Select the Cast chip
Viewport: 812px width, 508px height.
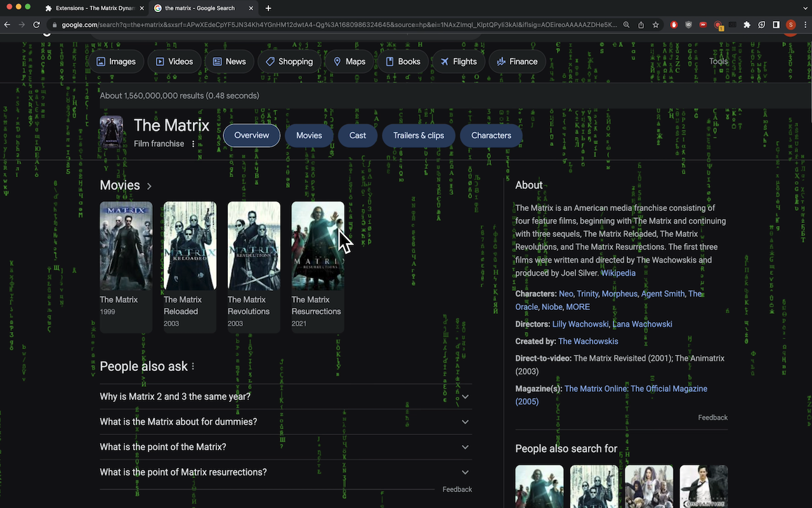pos(358,135)
